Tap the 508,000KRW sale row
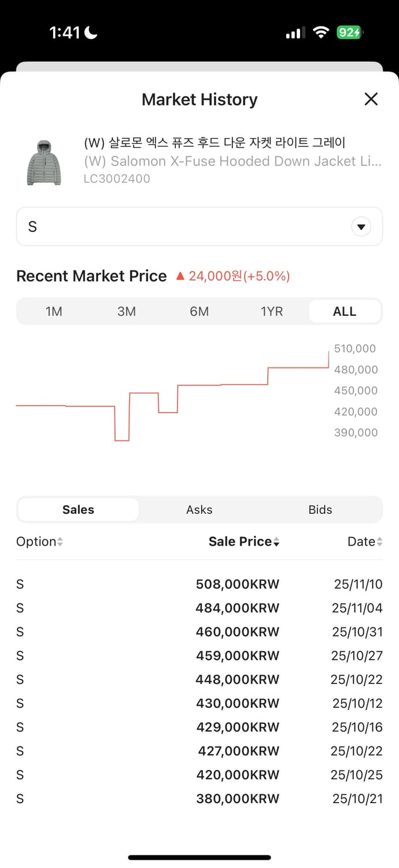 tap(199, 584)
